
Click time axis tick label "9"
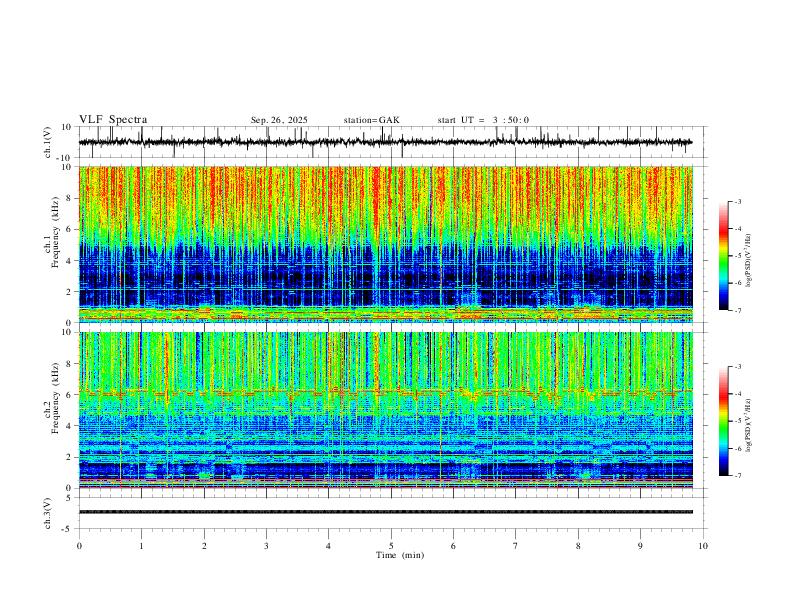pos(640,546)
